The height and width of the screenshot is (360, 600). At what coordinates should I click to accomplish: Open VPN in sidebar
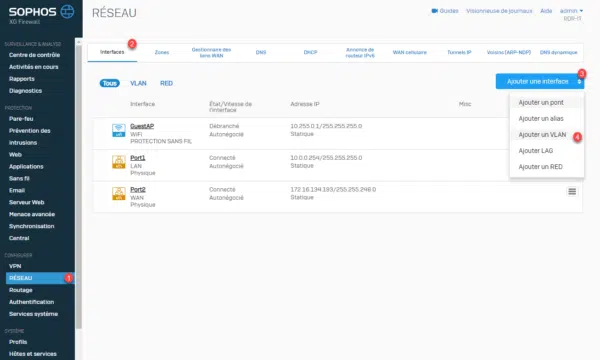click(15, 266)
